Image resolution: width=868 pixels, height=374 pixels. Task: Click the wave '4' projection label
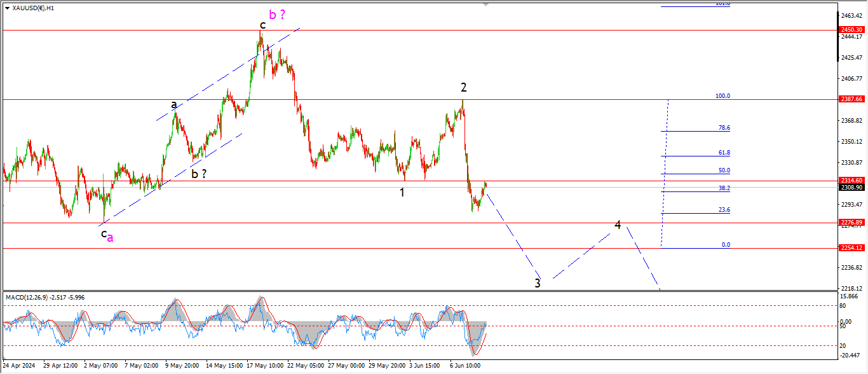tap(618, 225)
